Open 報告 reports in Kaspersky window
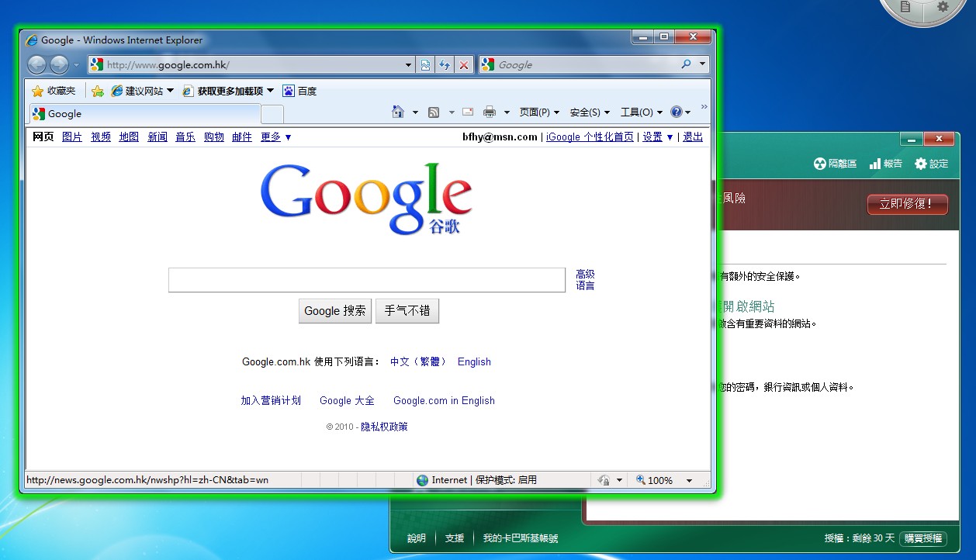Image resolution: width=976 pixels, height=560 pixels. (885, 164)
